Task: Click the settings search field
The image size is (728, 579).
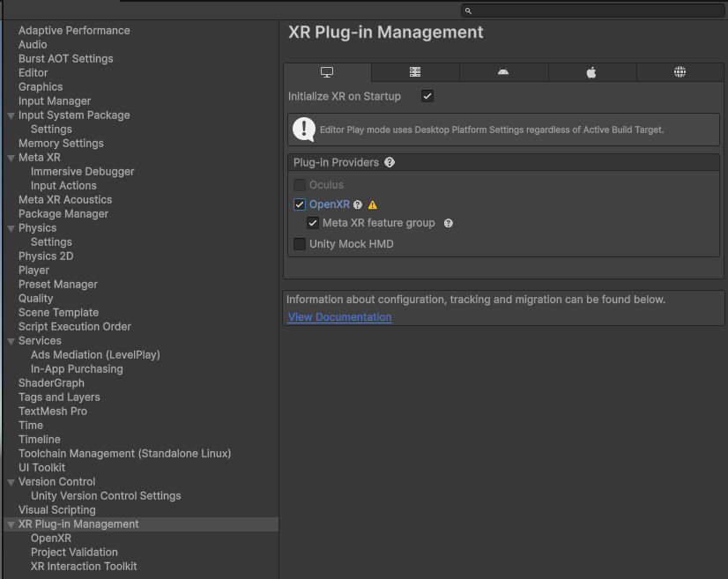Action: click(592, 11)
